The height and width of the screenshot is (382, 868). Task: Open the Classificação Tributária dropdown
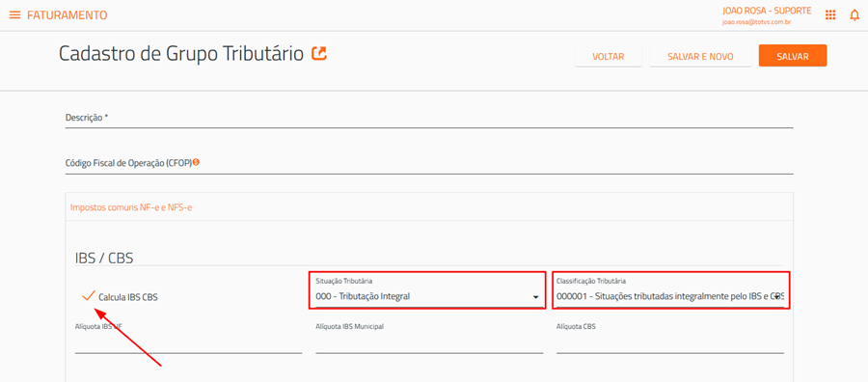(x=670, y=297)
